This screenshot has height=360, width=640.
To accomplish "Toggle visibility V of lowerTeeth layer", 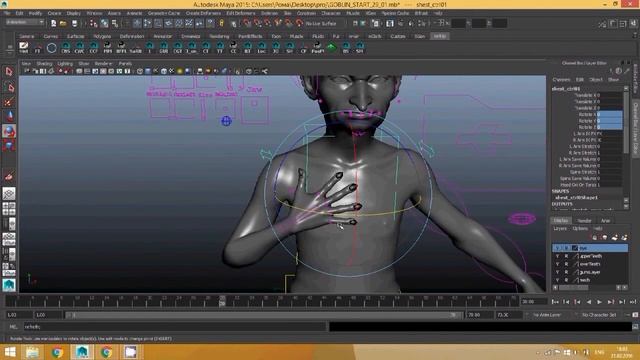I will 558,264.
